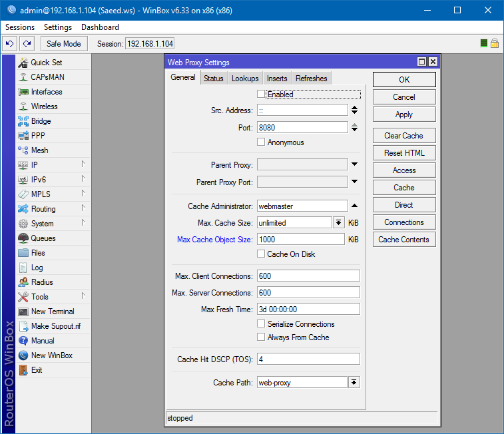Click the Cache Contents button
This screenshot has width=504, height=434.
click(x=404, y=240)
